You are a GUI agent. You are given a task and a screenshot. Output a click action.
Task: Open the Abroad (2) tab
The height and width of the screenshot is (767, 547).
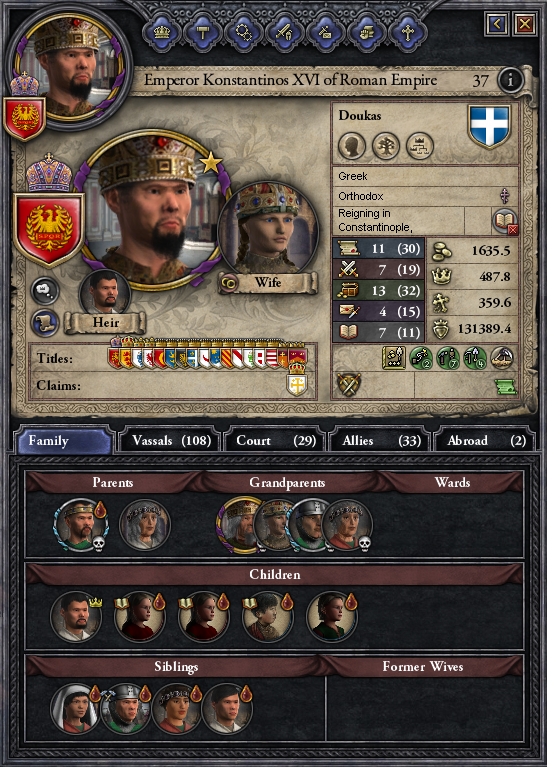click(485, 440)
